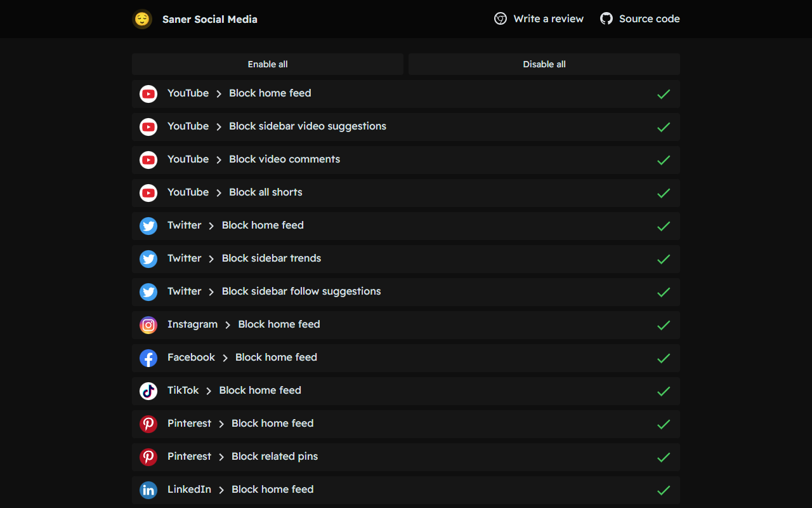Click YouTube icon in Block home feed row

tap(148, 94)
